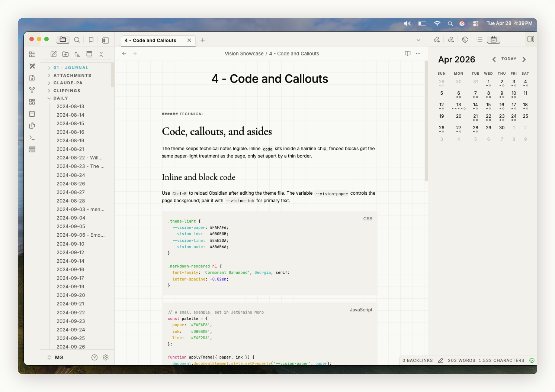Go to next calendar month
This screenshot has height=392, width=555.
[524, 59]
